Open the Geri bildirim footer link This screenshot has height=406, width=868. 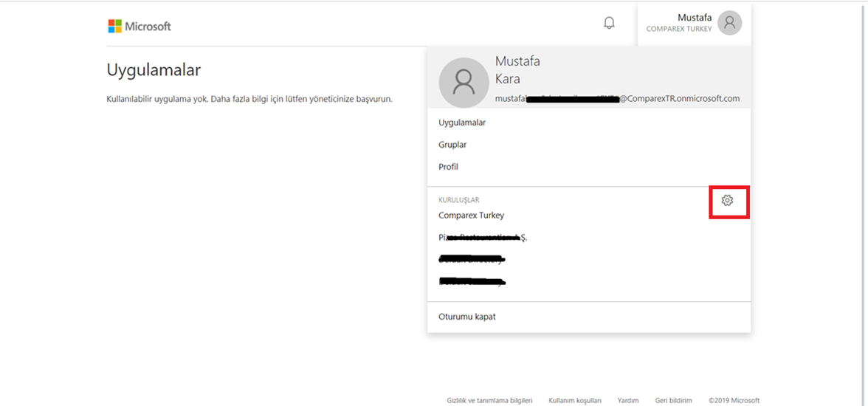673,400
